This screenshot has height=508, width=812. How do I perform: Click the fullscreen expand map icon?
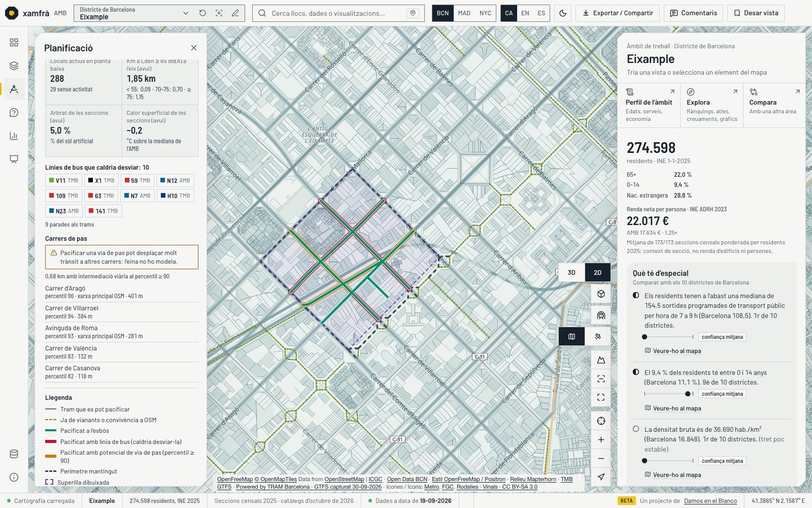(601, 397)
